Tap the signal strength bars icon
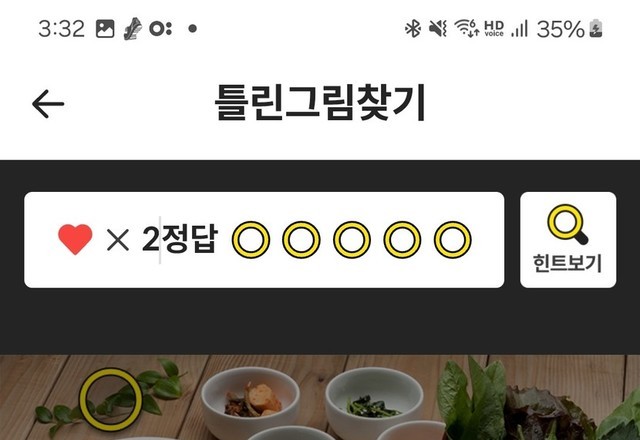This screenshot has width=640, height=440. (x=519, y=29)
